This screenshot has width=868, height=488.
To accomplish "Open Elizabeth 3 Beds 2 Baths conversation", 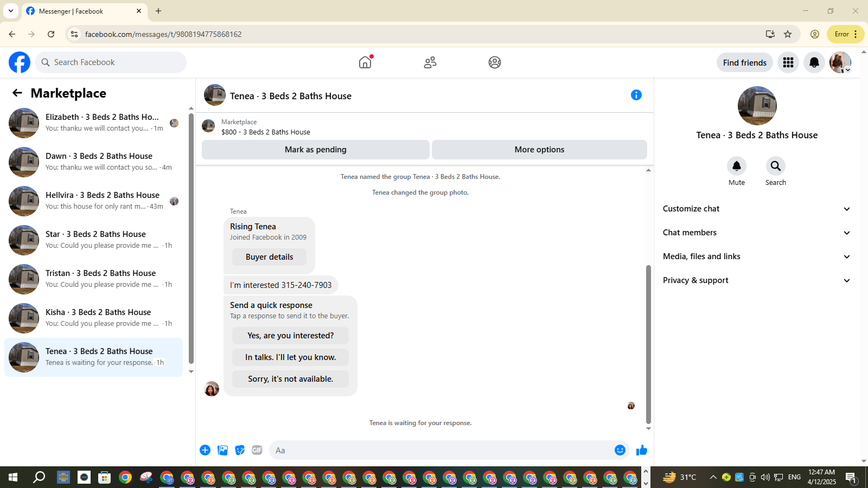I will (x=93, y=123).
